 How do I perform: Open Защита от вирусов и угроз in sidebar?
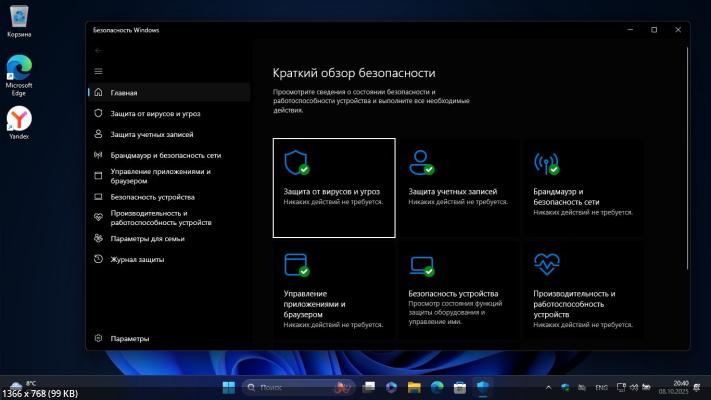click(148, 113)
